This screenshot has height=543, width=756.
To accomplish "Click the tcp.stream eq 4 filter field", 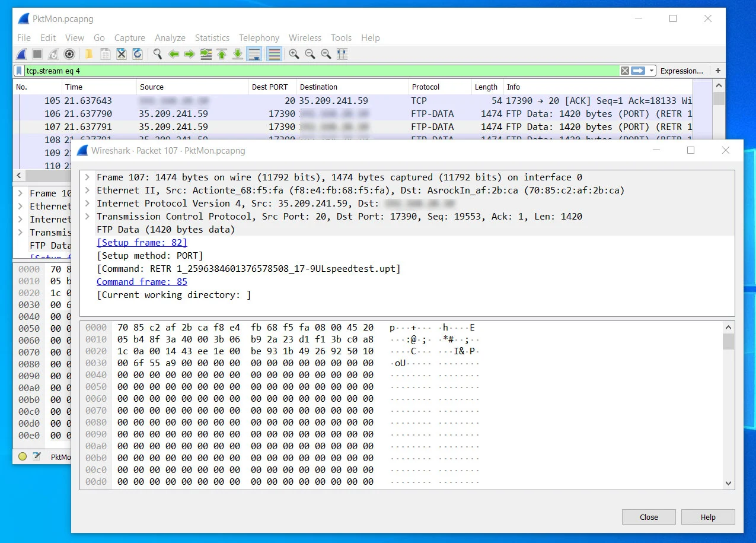I will pyautogui.click(x=322, y=71).
